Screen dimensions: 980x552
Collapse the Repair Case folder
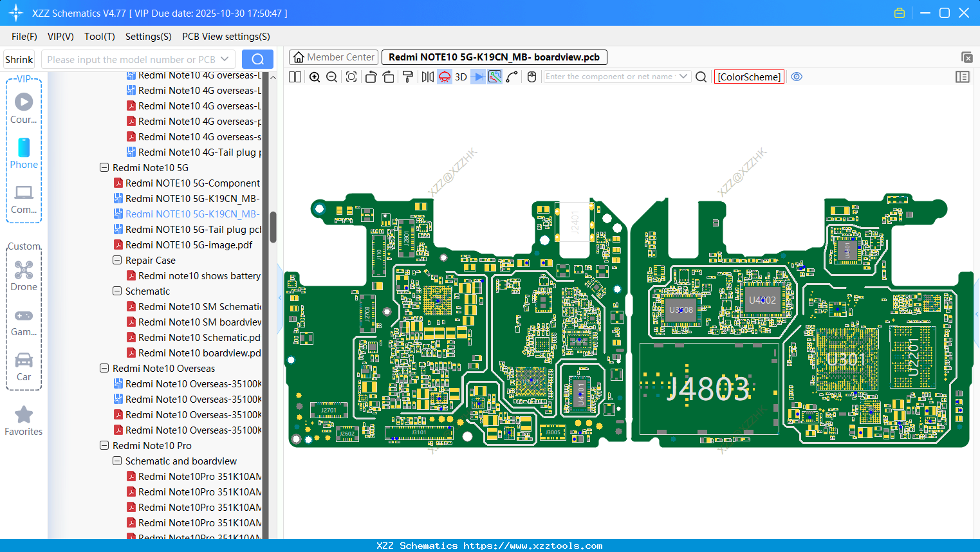pos(117,261)
